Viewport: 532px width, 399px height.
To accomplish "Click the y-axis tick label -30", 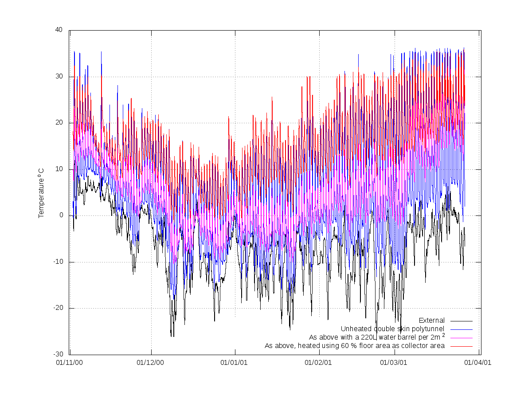I will point(58,354).
